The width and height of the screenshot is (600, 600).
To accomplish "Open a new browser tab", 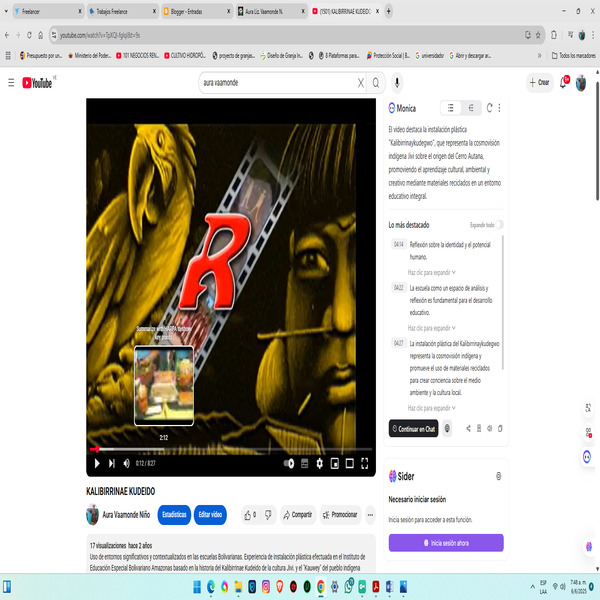I will point(389,11).
